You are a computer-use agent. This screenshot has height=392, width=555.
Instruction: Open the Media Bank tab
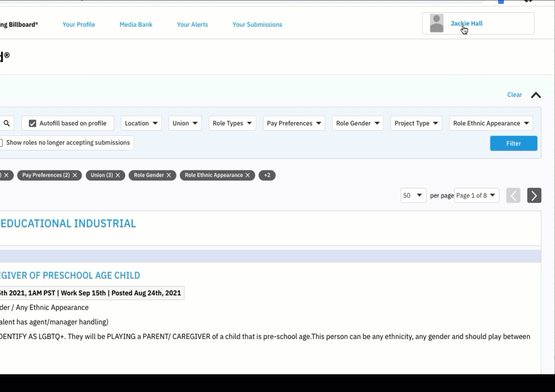pyautogui.click(x=136, y=25)
